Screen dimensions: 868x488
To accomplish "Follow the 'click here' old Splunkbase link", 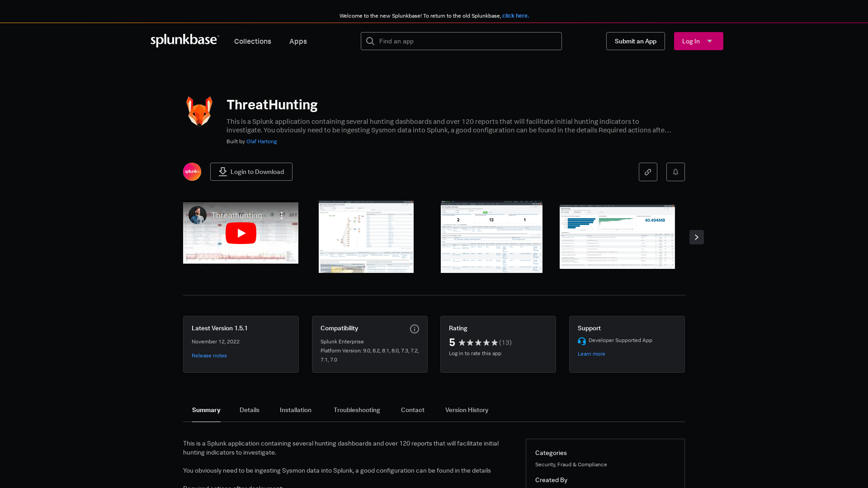I will 515,16.
